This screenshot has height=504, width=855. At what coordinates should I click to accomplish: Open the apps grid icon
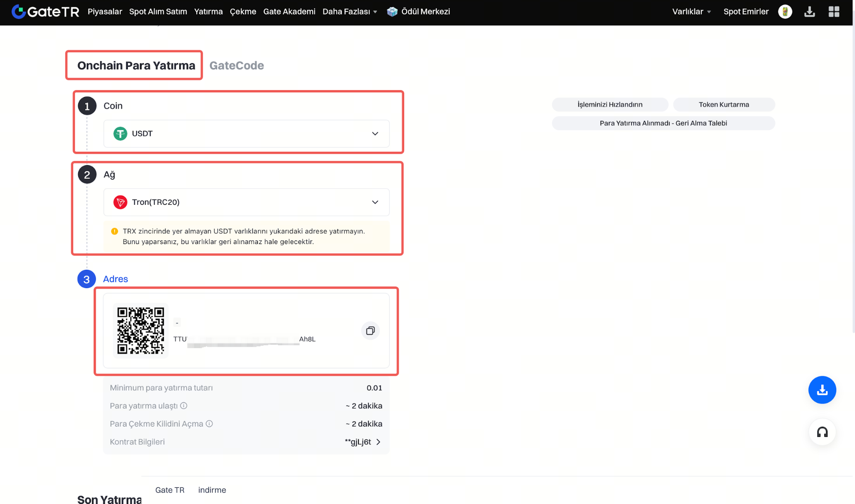[x=834, y=12]
